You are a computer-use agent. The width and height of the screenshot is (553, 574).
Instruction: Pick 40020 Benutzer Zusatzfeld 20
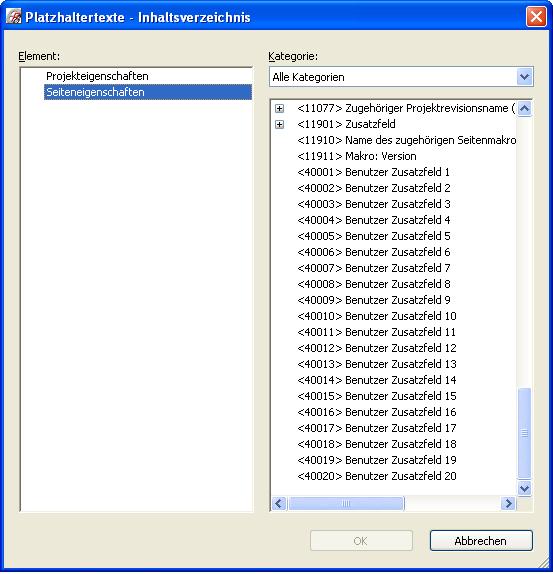coord(377,476)
